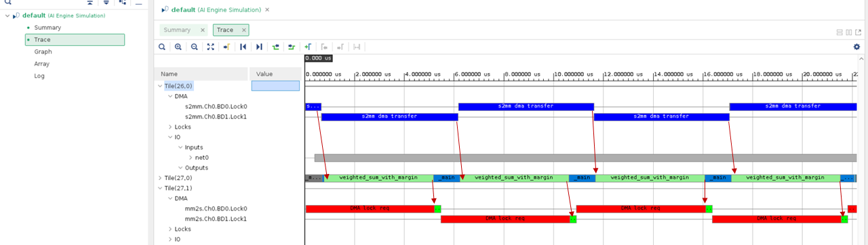The height and width of the screenshot is (245, 868).
Task: Expand the net0 signal
Action: 190,157
